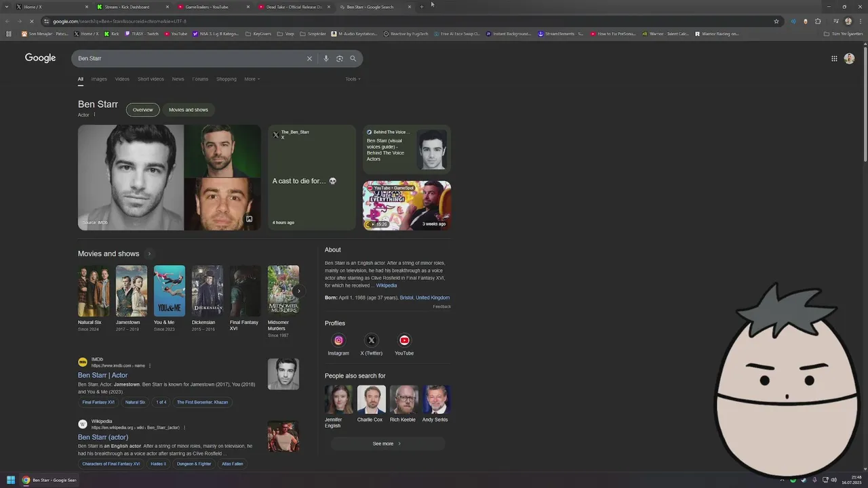Screen dimensions: 868x488
Task: Open YouTube profile icon
Action: click(x=404, y=340)
